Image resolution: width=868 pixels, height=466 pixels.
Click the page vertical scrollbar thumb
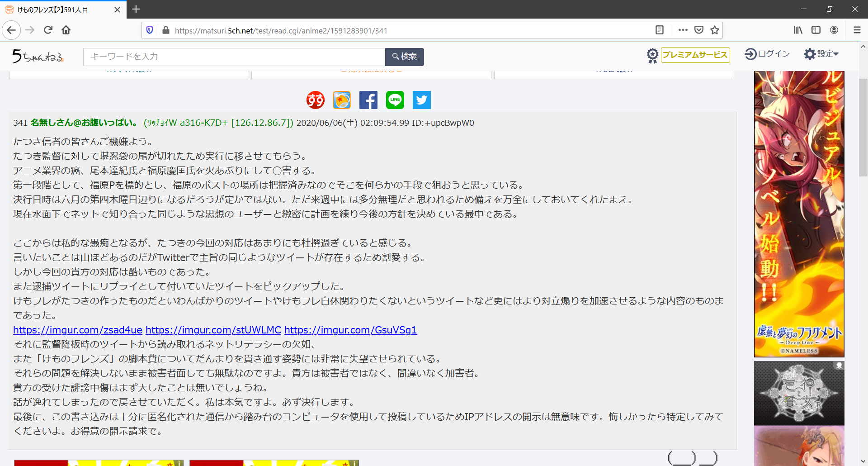[x=863, y=127]
